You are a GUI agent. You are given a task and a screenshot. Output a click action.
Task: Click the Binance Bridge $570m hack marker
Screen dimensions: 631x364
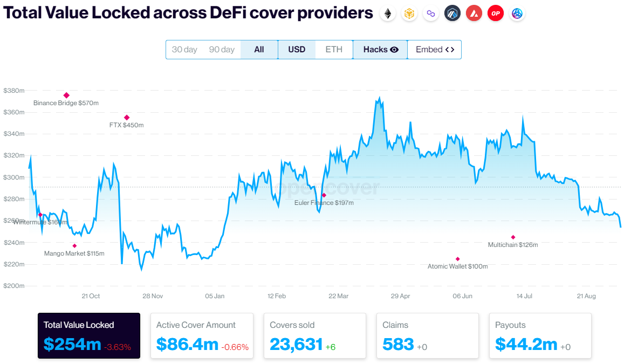pyautogui.click(x=66, y=95)
